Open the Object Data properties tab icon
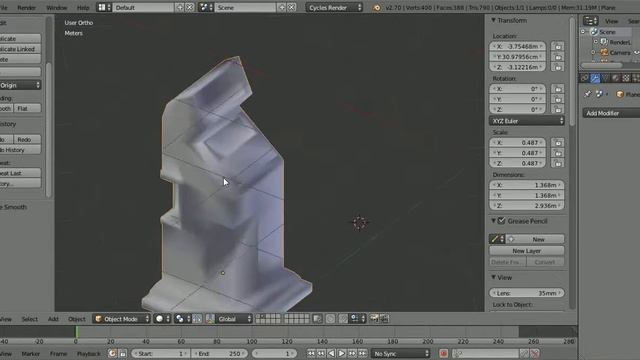640x360 pixels. [x=606, y=78]
